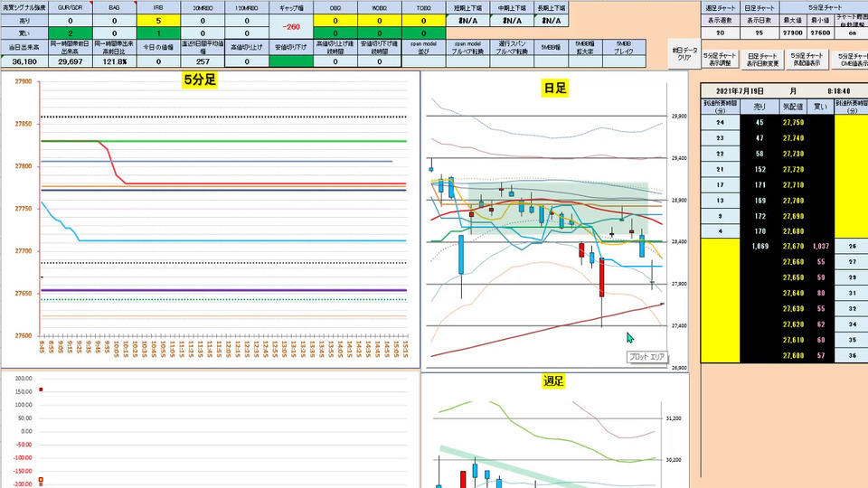Click the 売り column header in order board
The height and width of the screenshot is (488, 868).
[760, 107]
